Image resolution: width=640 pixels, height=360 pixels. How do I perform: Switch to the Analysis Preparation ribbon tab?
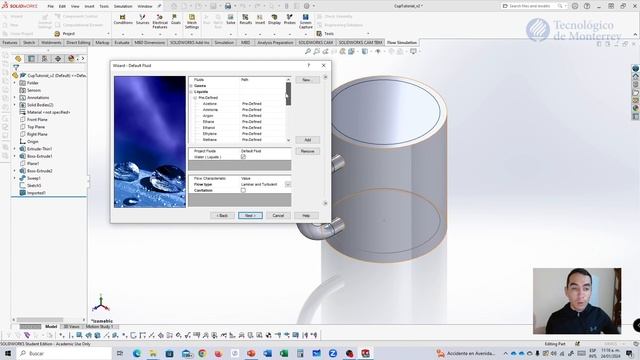tap(275, 42)
